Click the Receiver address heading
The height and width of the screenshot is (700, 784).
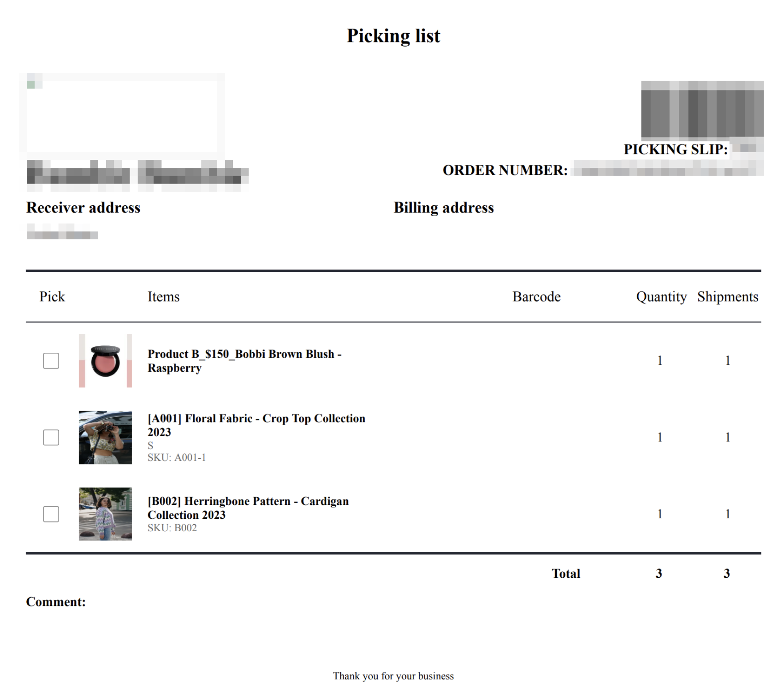pos(83,208)
